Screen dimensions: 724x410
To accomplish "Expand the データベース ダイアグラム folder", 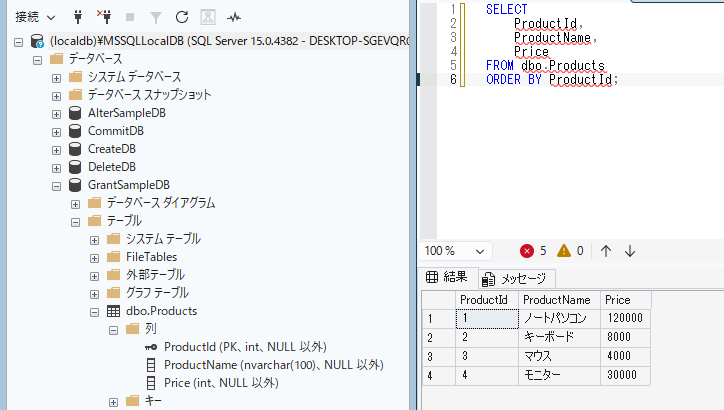I will point(76,205).
